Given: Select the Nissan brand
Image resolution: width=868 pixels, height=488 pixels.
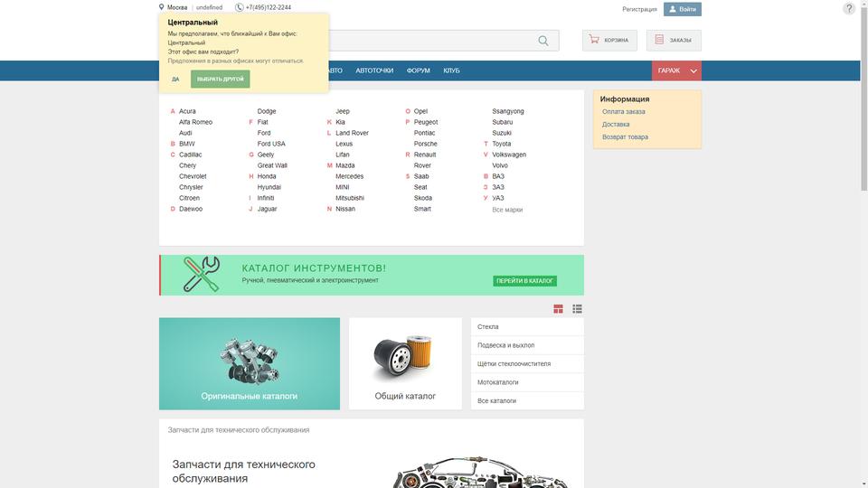Looking at the screenshot, I should tap(344, 209).
